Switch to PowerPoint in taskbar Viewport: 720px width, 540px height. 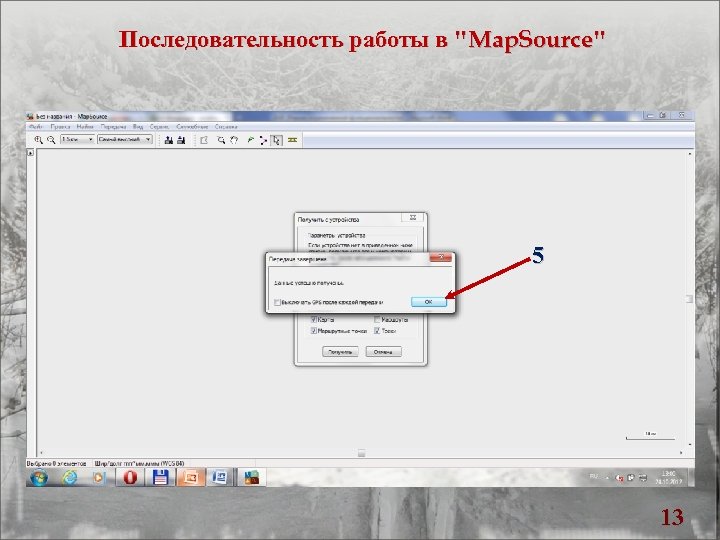tap(191, 478)
